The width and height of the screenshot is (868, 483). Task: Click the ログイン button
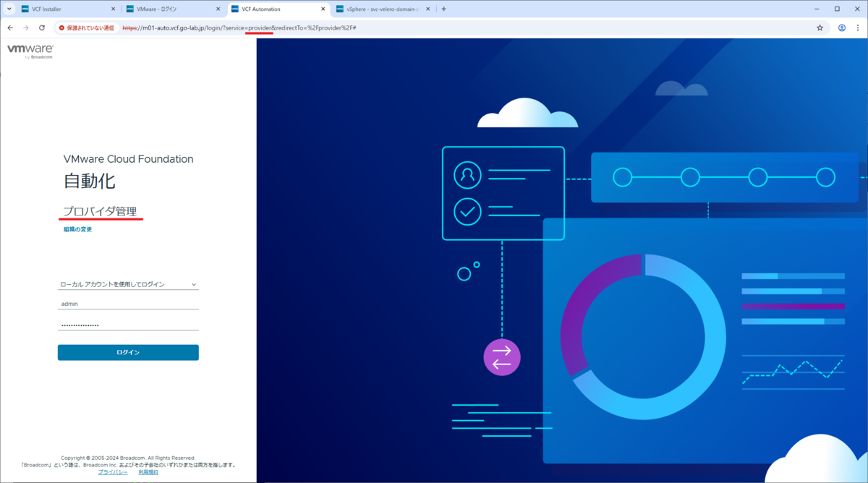(x=128, y=352)
